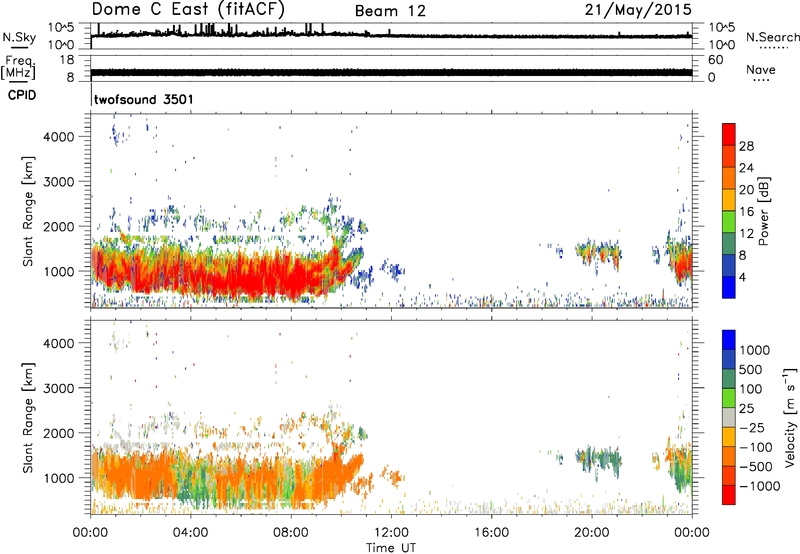This screenshot has height=554, width=800.
Task: Click the '16:00' time axis label
Action: pos(491,533)
